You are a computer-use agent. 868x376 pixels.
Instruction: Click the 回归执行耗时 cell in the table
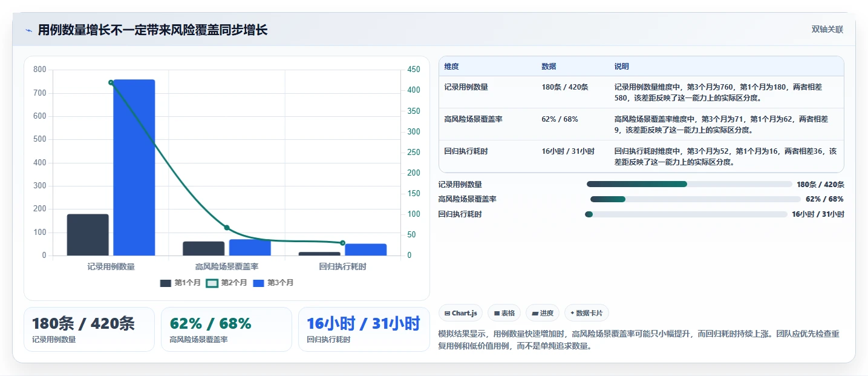466,151
